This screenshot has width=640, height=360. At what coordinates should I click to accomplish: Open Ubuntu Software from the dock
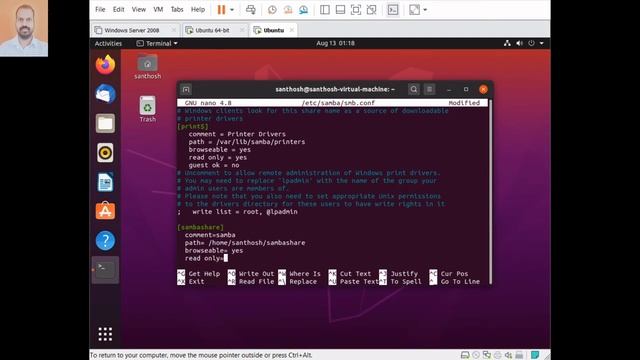click(105, 211)
